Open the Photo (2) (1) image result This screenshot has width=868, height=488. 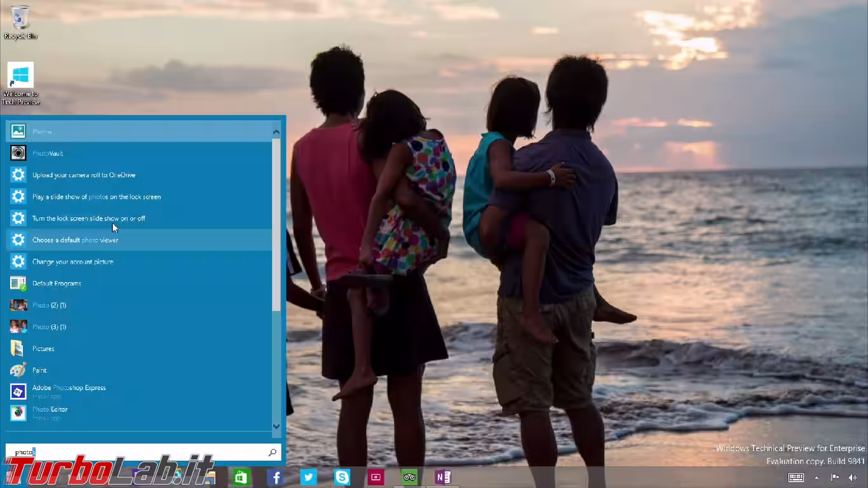49,306
